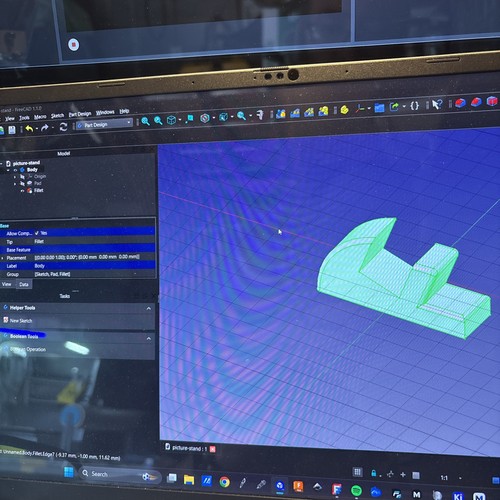Click the Fit All zoom icon
Viewport: 500px width, 500px height.
[x=145, y=121]
